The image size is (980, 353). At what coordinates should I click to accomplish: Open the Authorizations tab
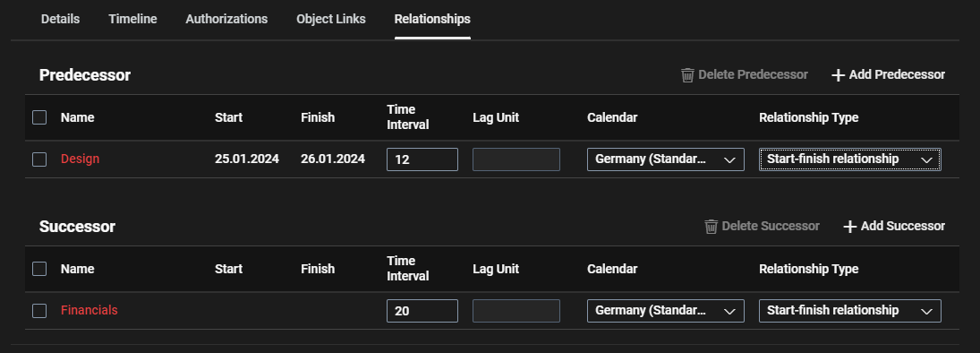click(226, 20)
